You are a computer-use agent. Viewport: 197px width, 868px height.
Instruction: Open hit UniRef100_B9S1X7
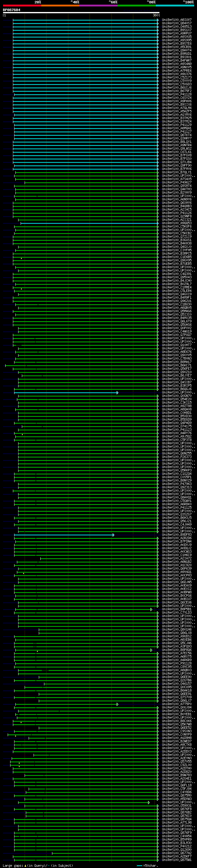(x=176, y=30)
